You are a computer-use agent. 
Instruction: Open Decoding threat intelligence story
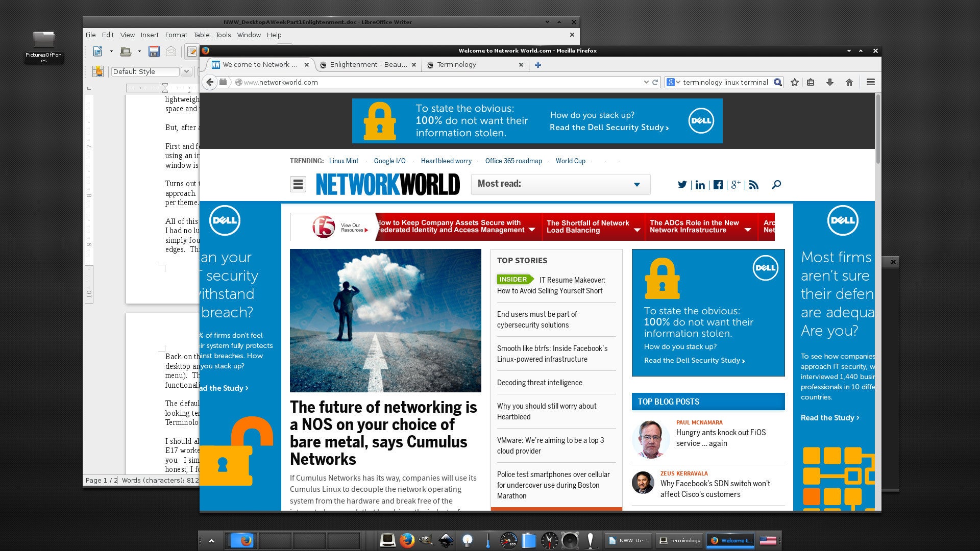point(540,383)
